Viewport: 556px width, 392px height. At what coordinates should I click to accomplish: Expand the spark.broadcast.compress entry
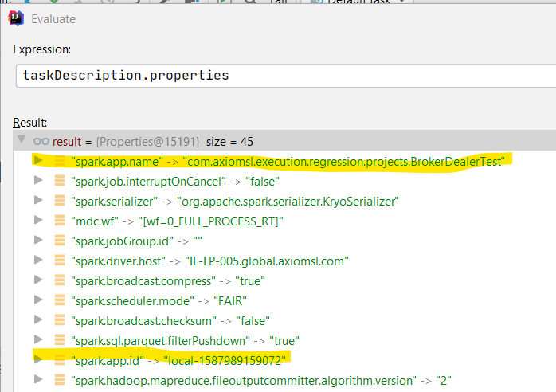click(38, 280)
